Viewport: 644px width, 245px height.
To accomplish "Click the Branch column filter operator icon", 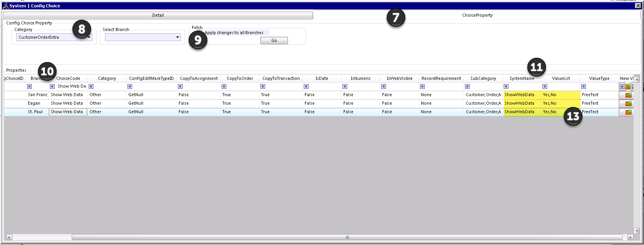I will pyautogui.click(x=29, y=86).
